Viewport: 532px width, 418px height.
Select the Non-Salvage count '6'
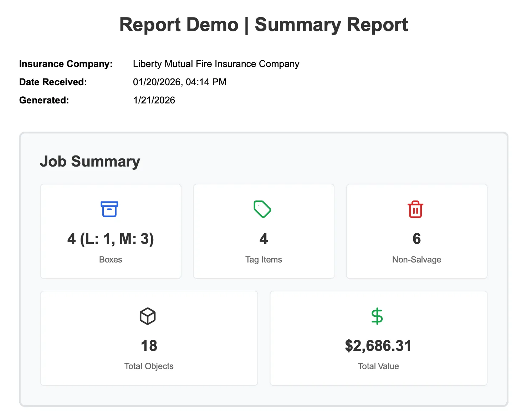417,239
